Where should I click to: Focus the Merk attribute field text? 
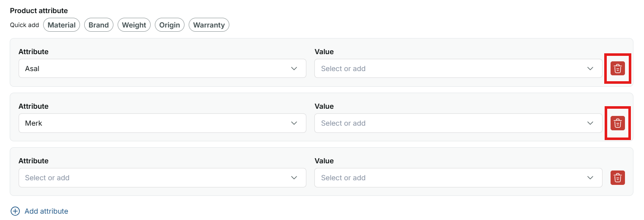pos(33,123)
